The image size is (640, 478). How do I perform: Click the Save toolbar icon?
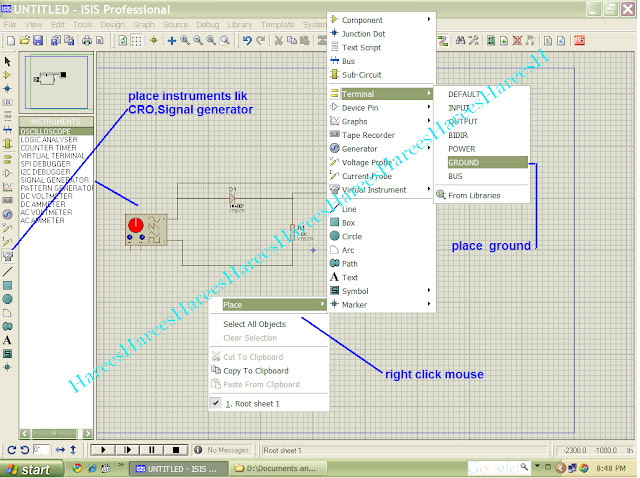38,40
